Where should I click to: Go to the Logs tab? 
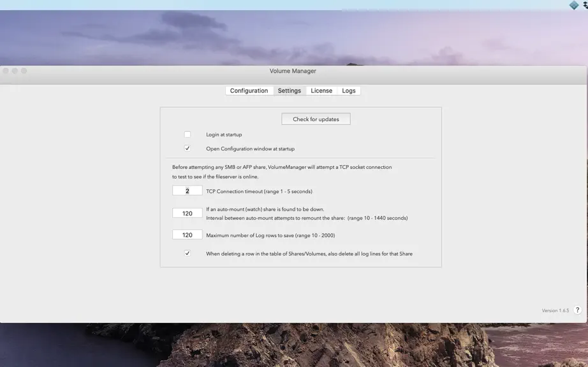click(349, 90)
